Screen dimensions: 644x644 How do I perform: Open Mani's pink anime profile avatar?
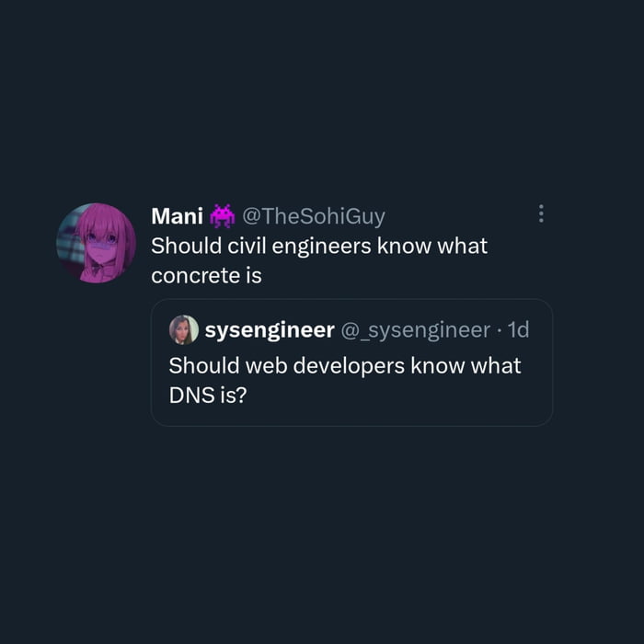(x=96, y=243)
